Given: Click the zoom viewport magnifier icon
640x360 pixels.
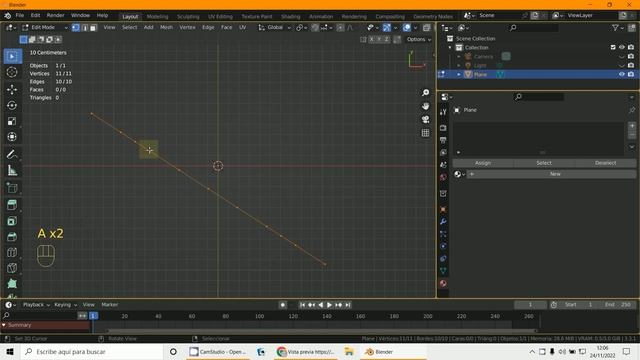Looking at the screenshot, I should (x=425, y=93).
